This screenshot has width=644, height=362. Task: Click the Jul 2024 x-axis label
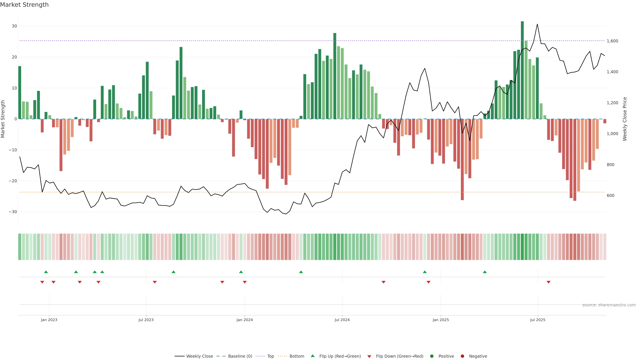[x=342, y=320]
